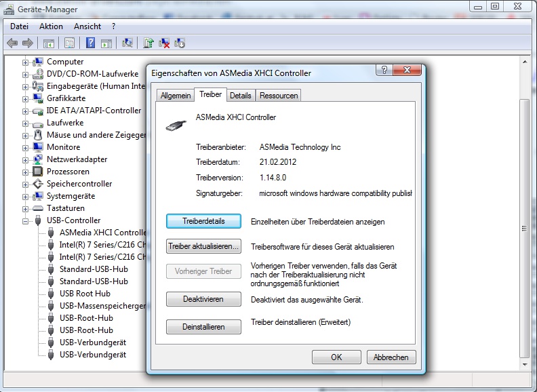
Task: Select ASMedia XHCI Controller in the tree
Action: point(103,233)
